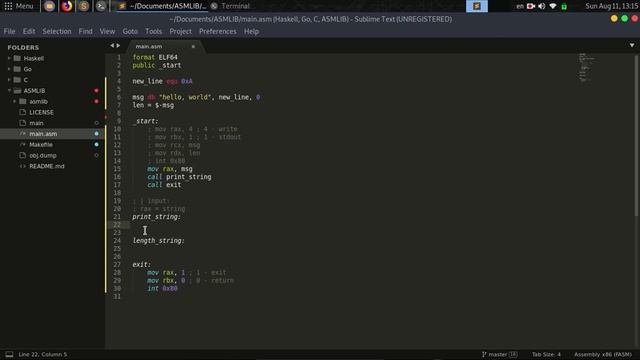
Task: Click the Makefile git status dot
Action: click(x=96, y=144)
